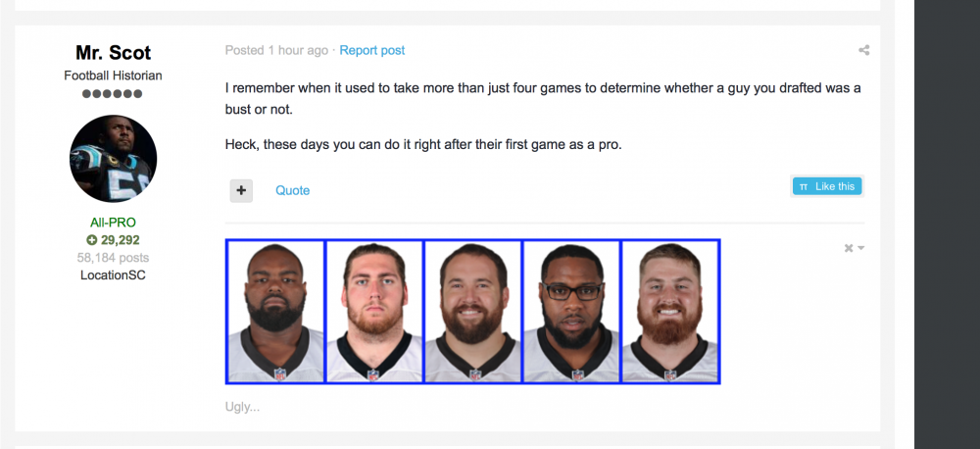
Task: Click the Posted 1 hour ago timestamp
Action: tap(276, 50)
